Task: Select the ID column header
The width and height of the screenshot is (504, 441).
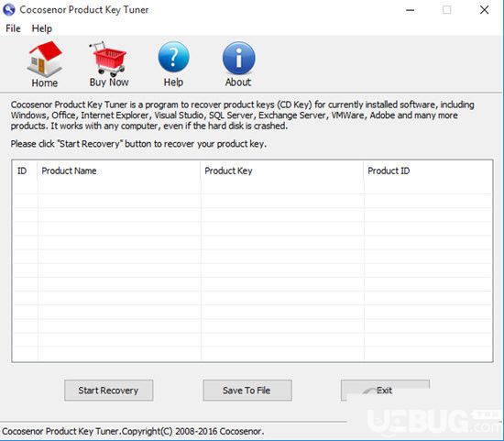Action: (x=25, y=171)
